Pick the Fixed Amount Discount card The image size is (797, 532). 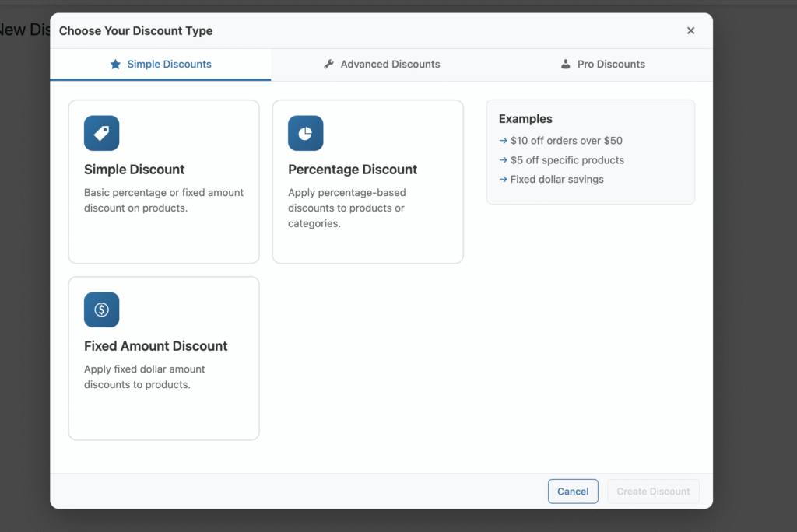(163, 358)
